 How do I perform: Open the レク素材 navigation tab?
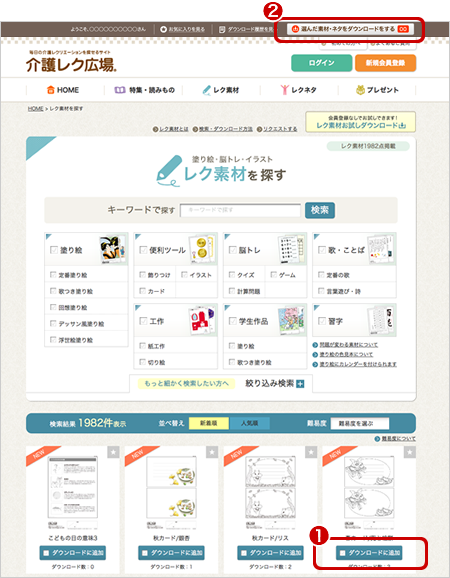[221, 90]
